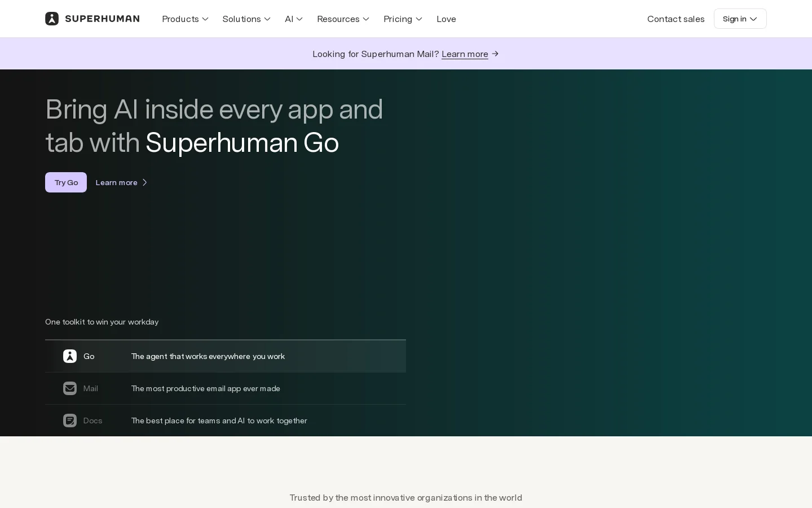Expand the Solutions chevron arrow
The image size is (812, 508).
tap(267, 19)
